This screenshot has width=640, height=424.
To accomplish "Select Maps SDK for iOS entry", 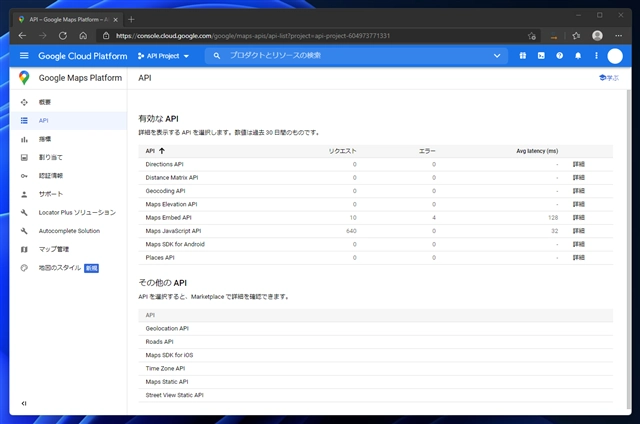I will [x=169, y=355].
